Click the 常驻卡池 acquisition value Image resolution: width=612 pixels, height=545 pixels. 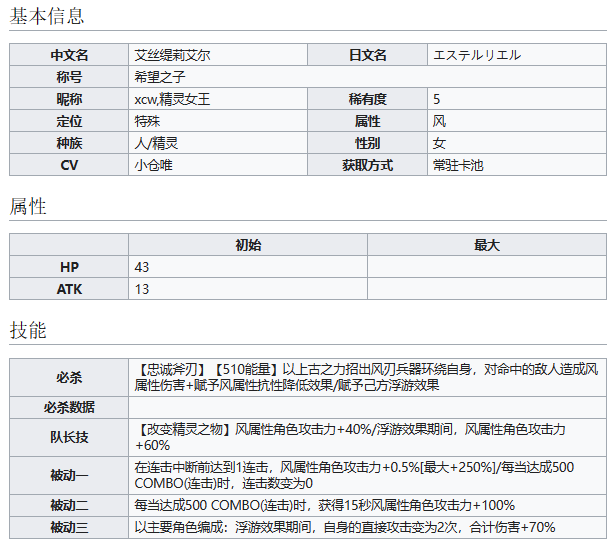tap(458, 165)
